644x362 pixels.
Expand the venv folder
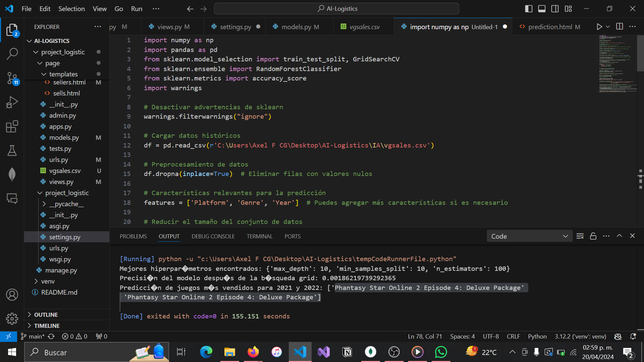click(48, 282)
